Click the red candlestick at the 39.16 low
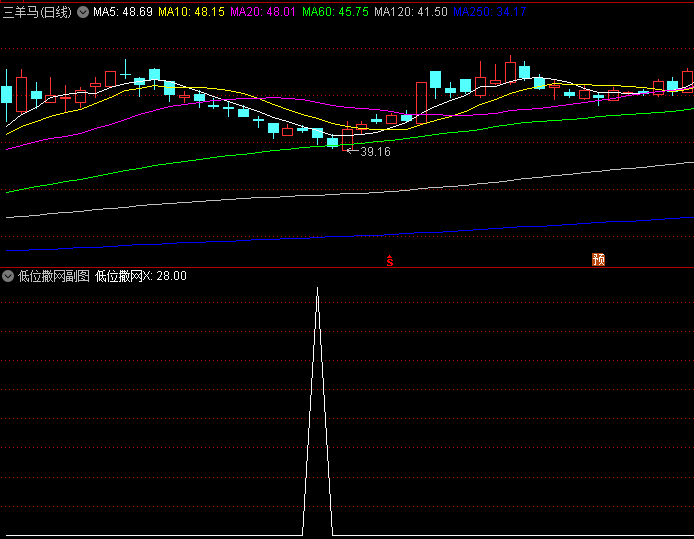Viewport: 694px width, 539px height. (348, 139)
